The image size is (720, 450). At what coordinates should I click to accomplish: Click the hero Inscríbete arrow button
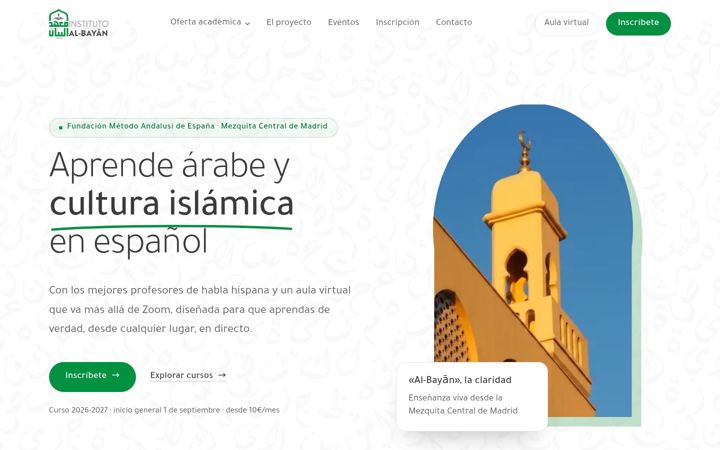pos(92,377)
